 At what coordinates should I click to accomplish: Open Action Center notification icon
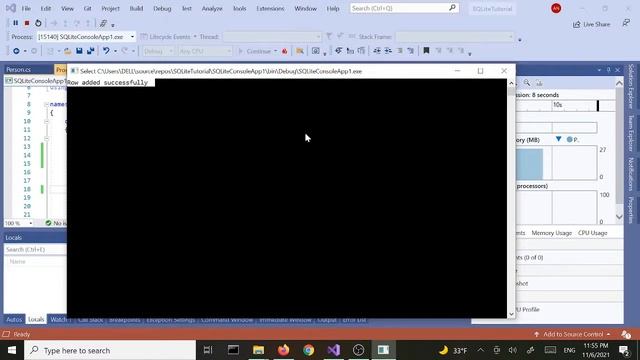(624, 350)
